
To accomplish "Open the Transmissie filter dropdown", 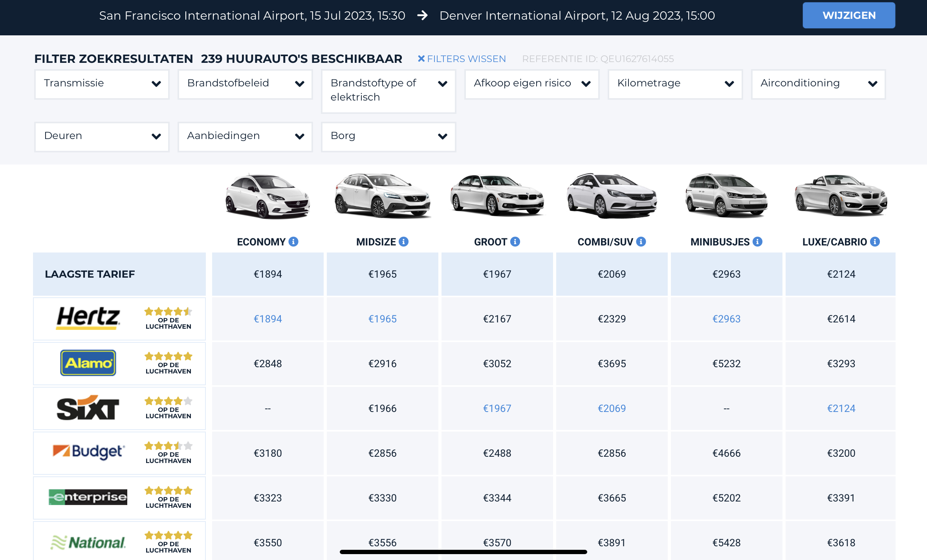I will coord(102,84).
